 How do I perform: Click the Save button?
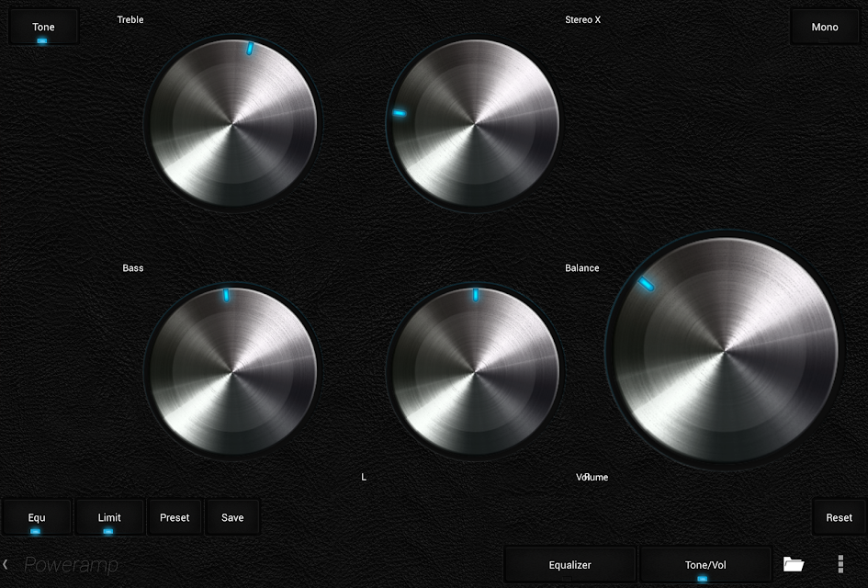click(232, 517)
